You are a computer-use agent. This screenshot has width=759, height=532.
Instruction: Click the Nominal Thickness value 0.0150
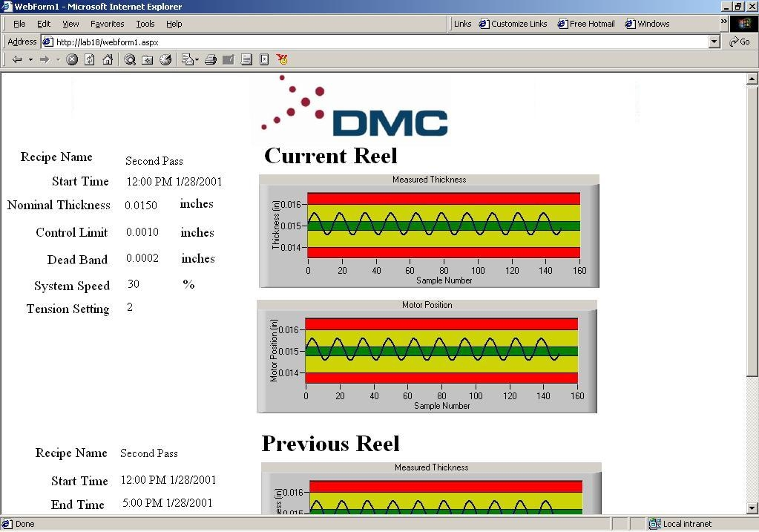tap(141, 206)
